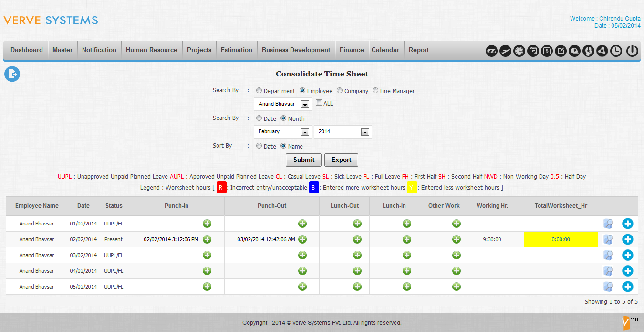Viewport: 644px width, 332px height.
Task: Open magnifier view icon for 02/02/2014 row
Action: [608, 239]
